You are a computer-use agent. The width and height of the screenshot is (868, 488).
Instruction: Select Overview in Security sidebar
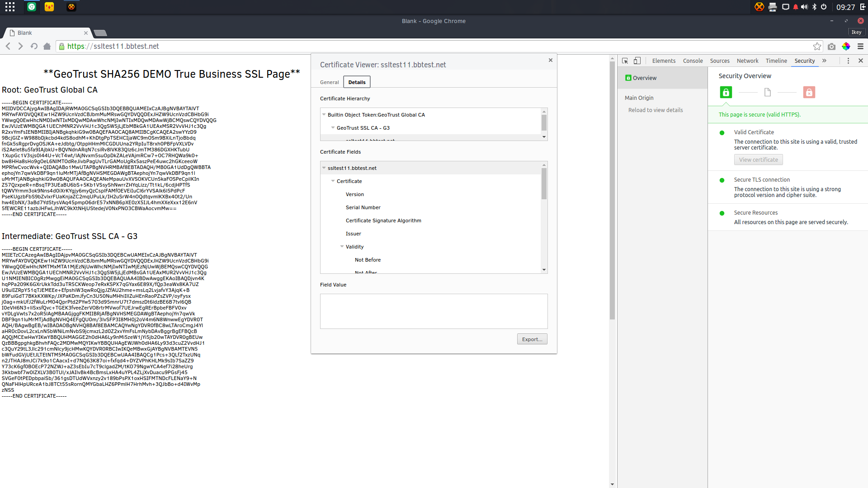(x=662, y=78)
